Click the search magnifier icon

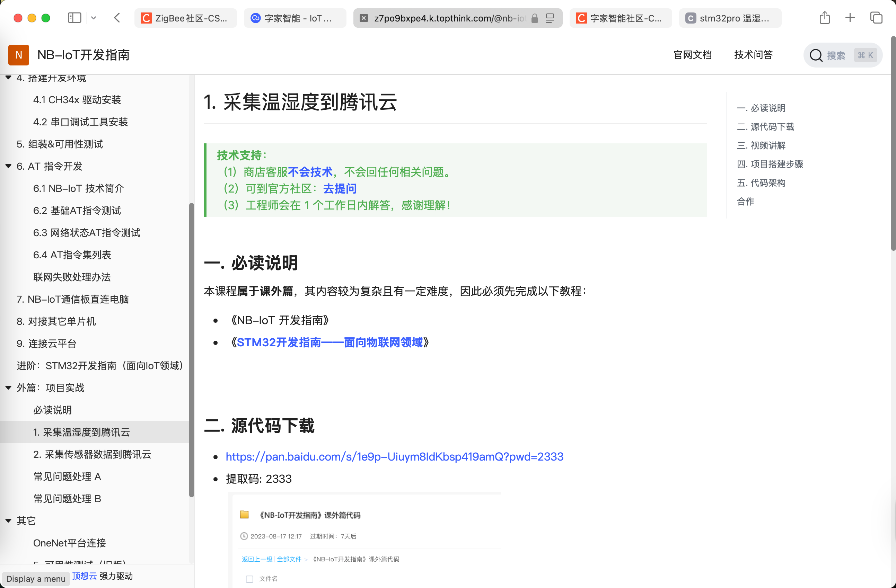click(x=816, y=55)
